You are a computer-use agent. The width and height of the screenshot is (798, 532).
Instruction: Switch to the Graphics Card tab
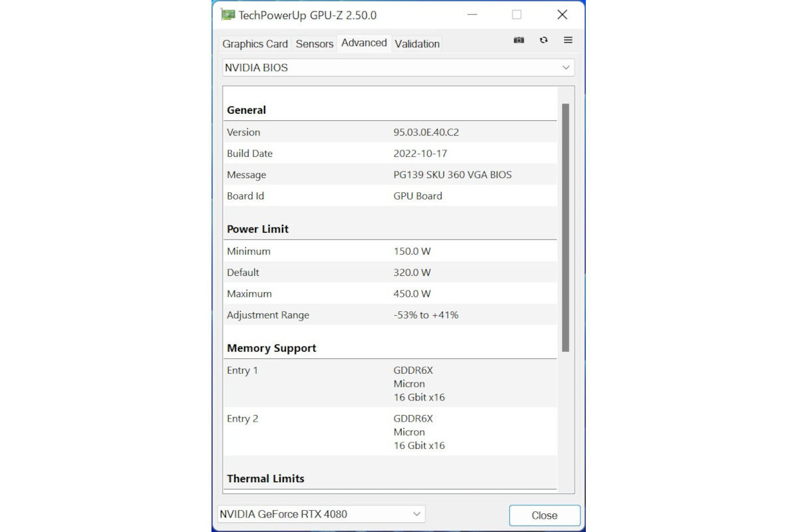coord(255,44)
